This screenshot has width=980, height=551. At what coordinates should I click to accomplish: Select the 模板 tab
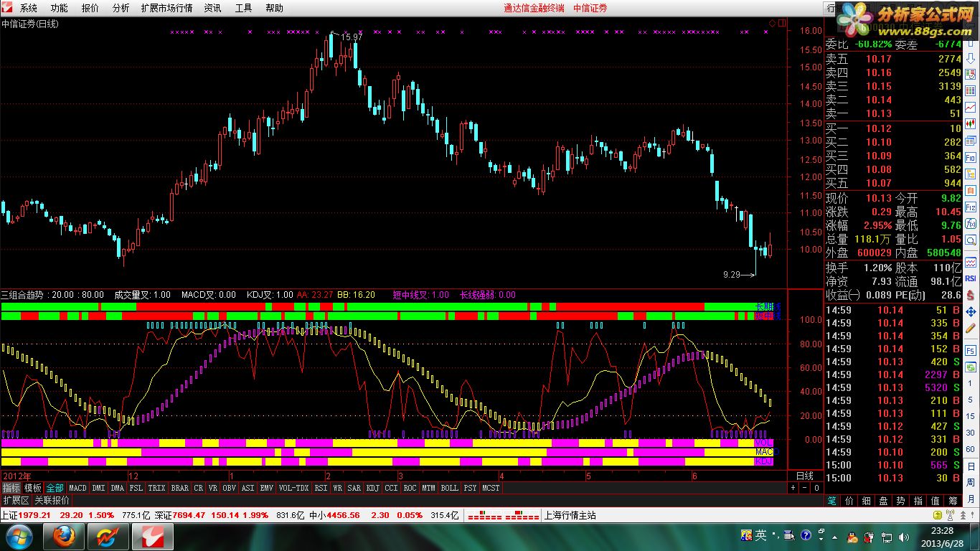(33, 488)
